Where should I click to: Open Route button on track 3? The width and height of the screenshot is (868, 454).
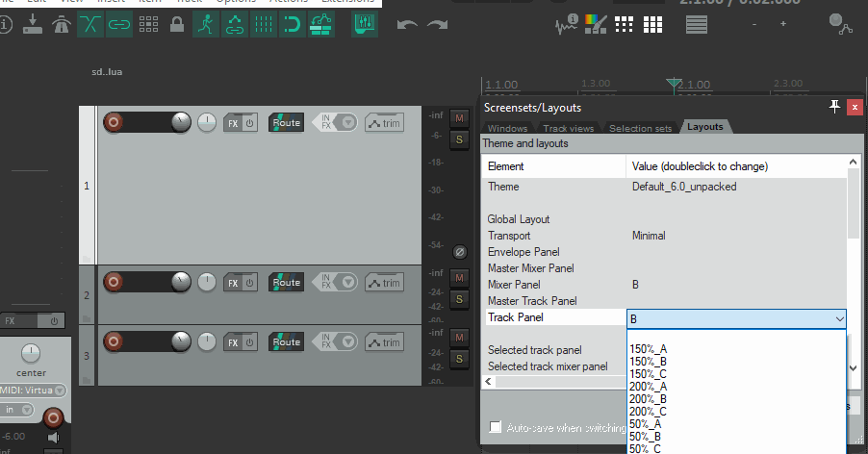287,341
